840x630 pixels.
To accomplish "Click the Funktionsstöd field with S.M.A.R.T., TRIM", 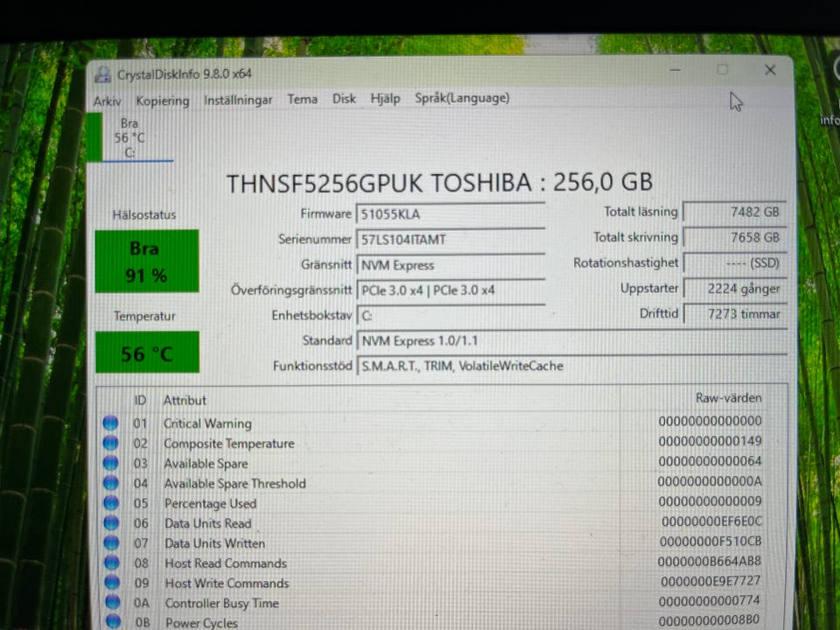I will click(x=571, y=366).
